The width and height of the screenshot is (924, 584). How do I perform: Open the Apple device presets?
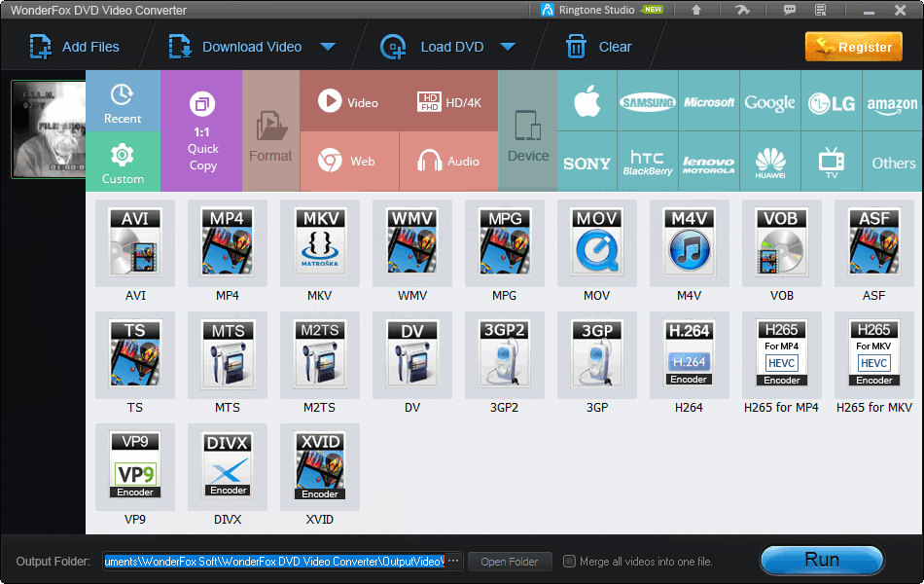coord(586,100)
